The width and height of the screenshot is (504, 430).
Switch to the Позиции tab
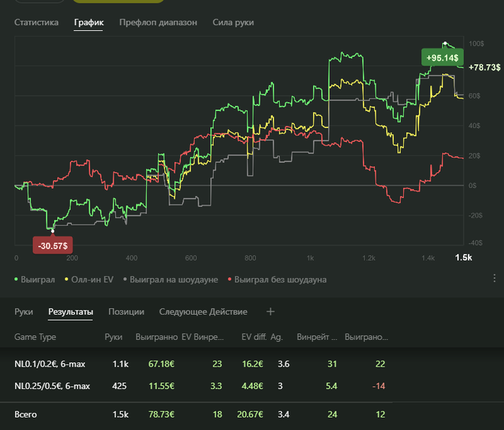coord(126,312)
